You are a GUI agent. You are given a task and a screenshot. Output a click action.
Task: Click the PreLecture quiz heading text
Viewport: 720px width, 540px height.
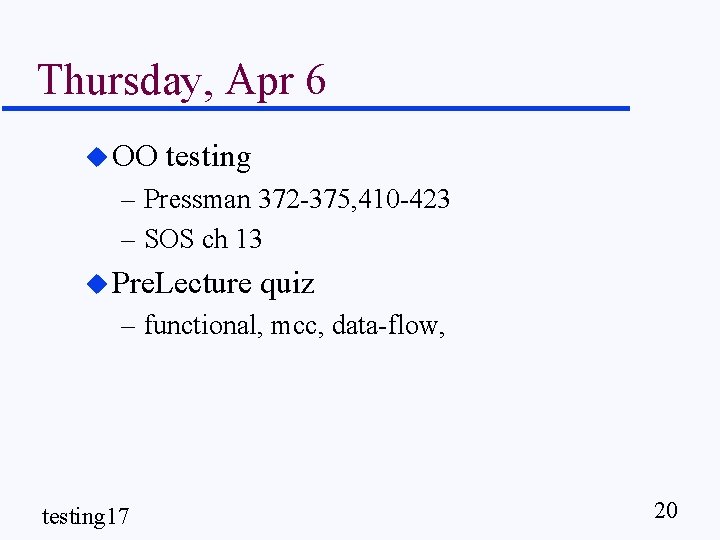[x=213, y=284]
